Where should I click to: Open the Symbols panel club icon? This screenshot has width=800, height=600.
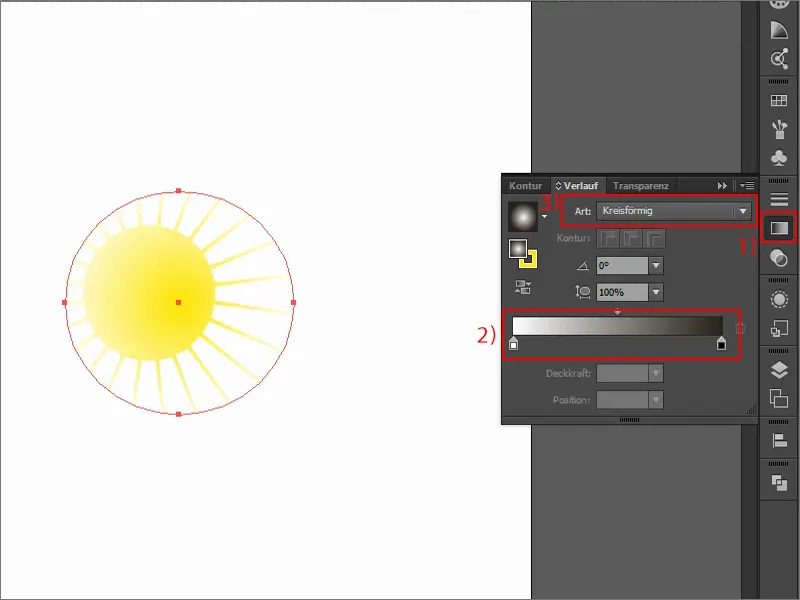point(779,158)
